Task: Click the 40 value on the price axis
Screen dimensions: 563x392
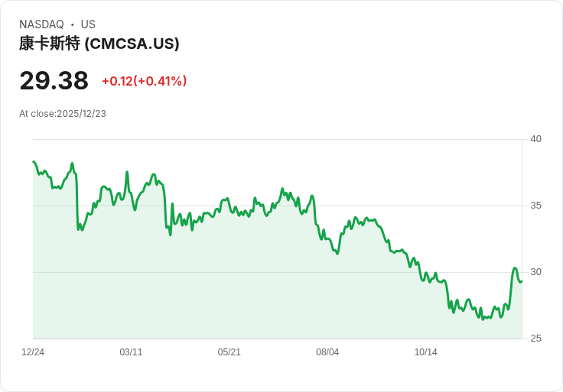Action: tap(535, 139)
